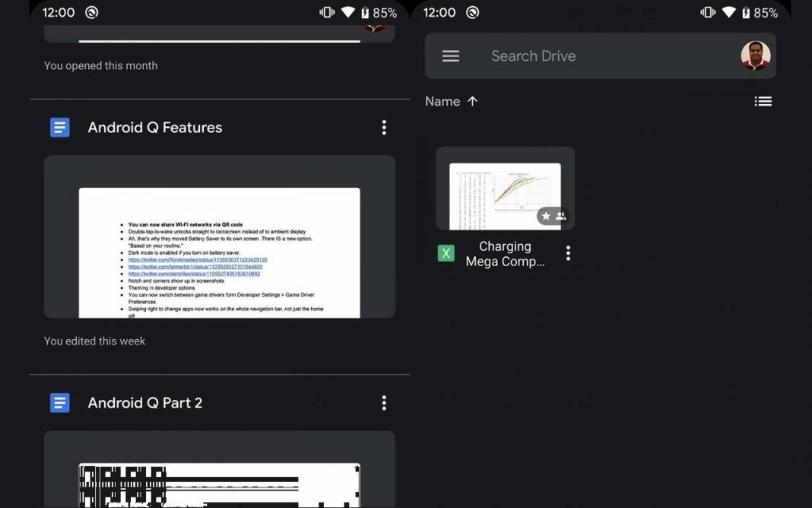Open the Name sorting options
This screenshot has width=812, height=508.
[x=441, y=100]
